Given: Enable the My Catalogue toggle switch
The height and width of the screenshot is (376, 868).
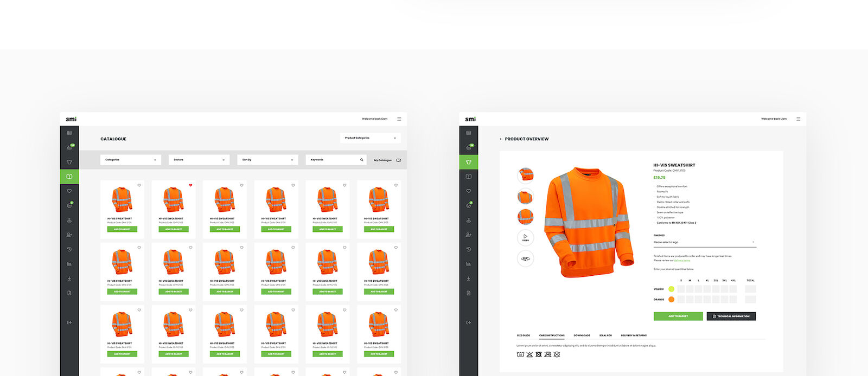Looking at the screenshot, I should pos(399,160).
